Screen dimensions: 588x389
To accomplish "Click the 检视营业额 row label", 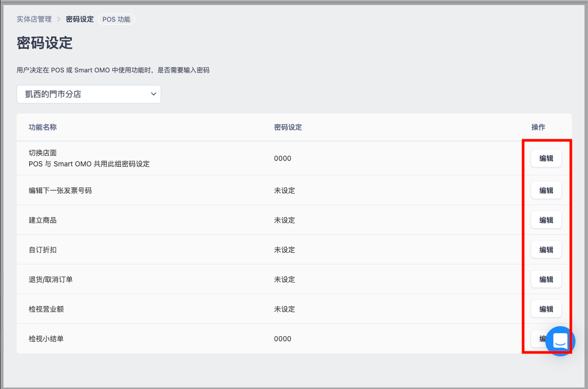I will tap(46, 309).
